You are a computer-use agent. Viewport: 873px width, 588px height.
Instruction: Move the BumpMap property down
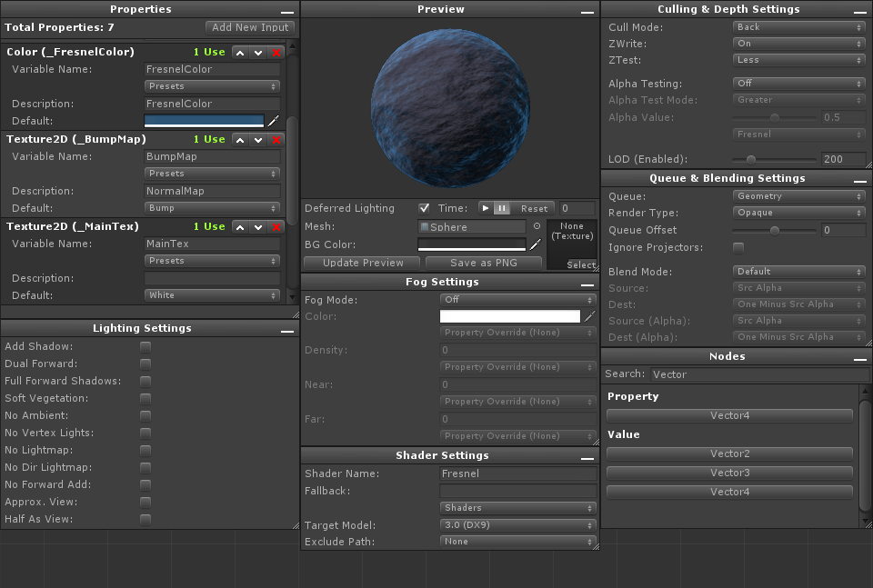click(x=258, y=140)
